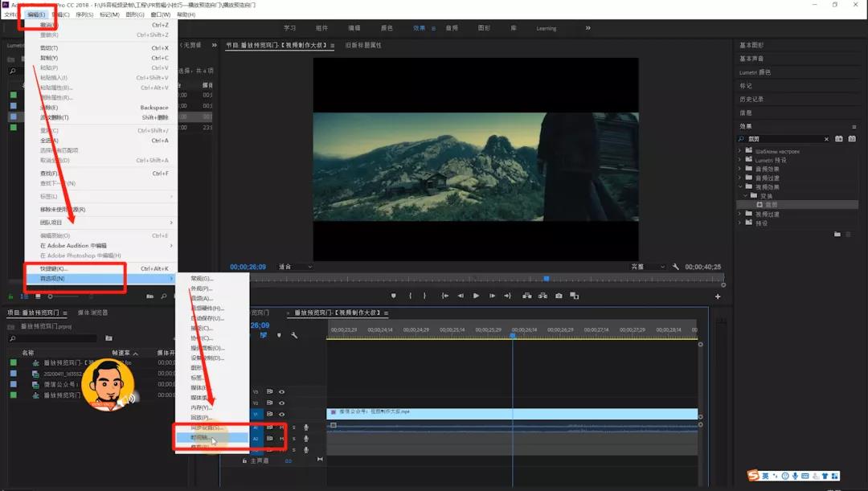Open the timeline wrench display settings
The height and width of the screenshot is (491, 868).
pos(294,335)
